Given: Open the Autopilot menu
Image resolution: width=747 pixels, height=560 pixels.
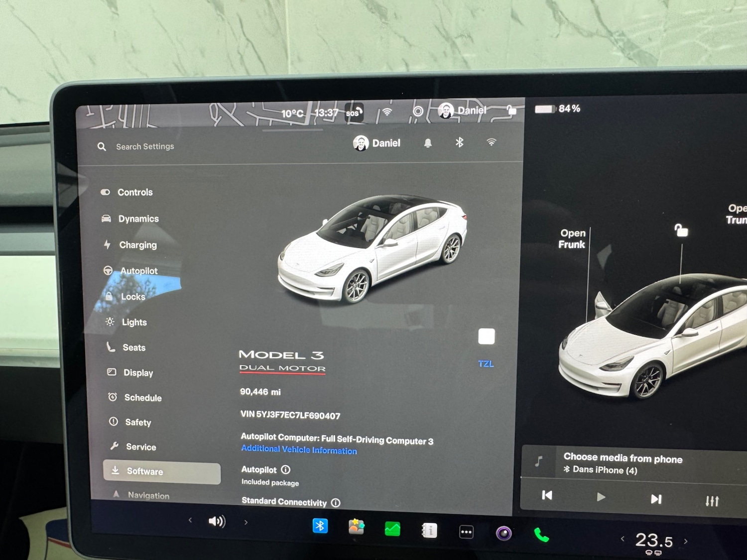Looking at the screenshot, I should (x=130, y=271).
